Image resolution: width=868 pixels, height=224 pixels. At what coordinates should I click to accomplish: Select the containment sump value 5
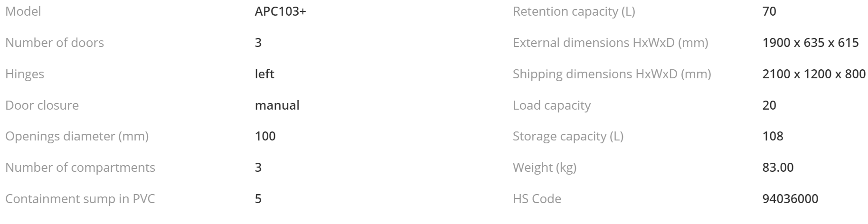pos(258,199)
